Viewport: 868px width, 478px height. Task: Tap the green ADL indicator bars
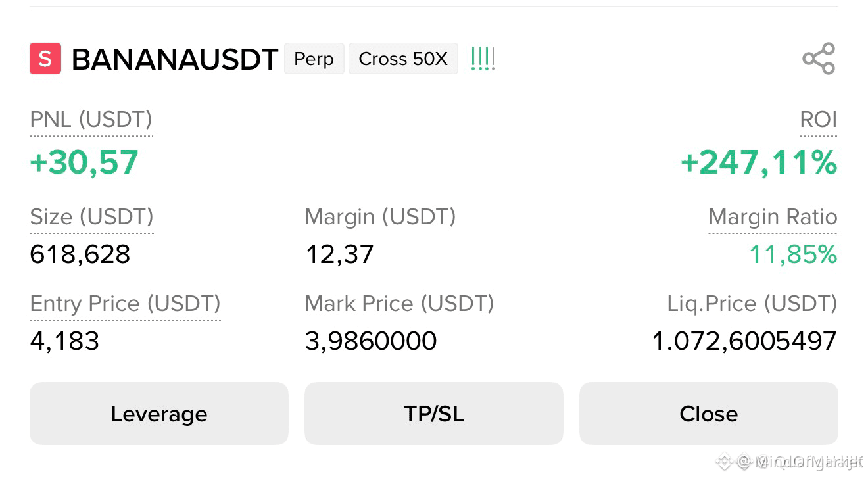click(x=483, y=59)
